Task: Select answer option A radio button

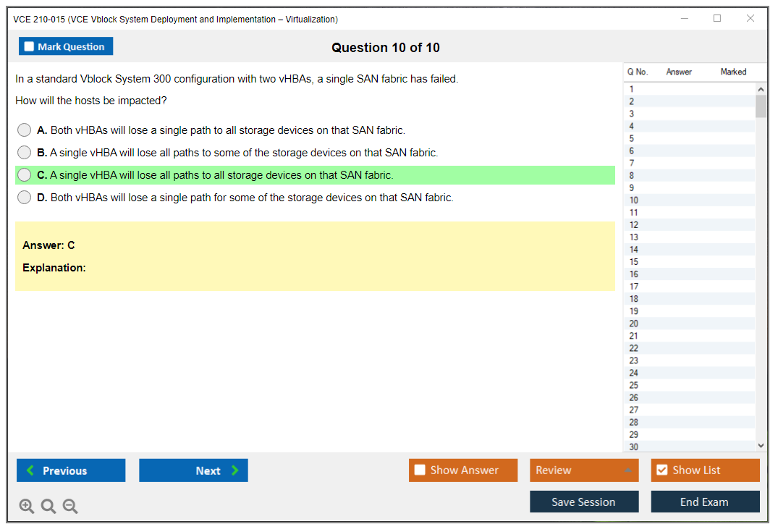Action: [25, 130]
